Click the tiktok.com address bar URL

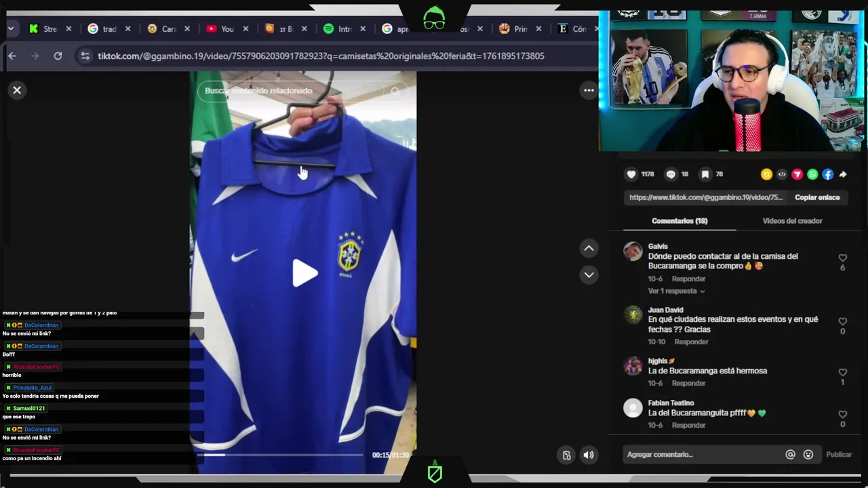click(x=321, y=56)
